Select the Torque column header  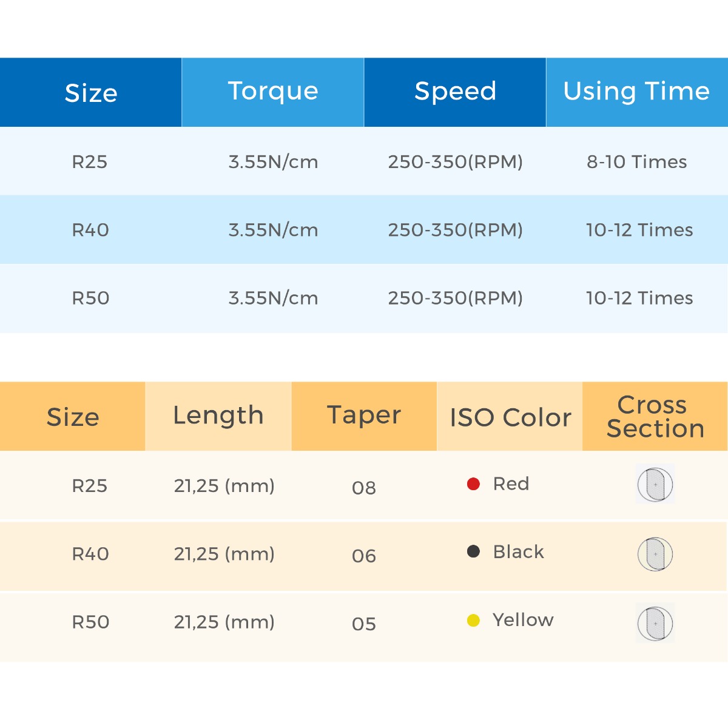pyautogui.click(x=273, y=92)
